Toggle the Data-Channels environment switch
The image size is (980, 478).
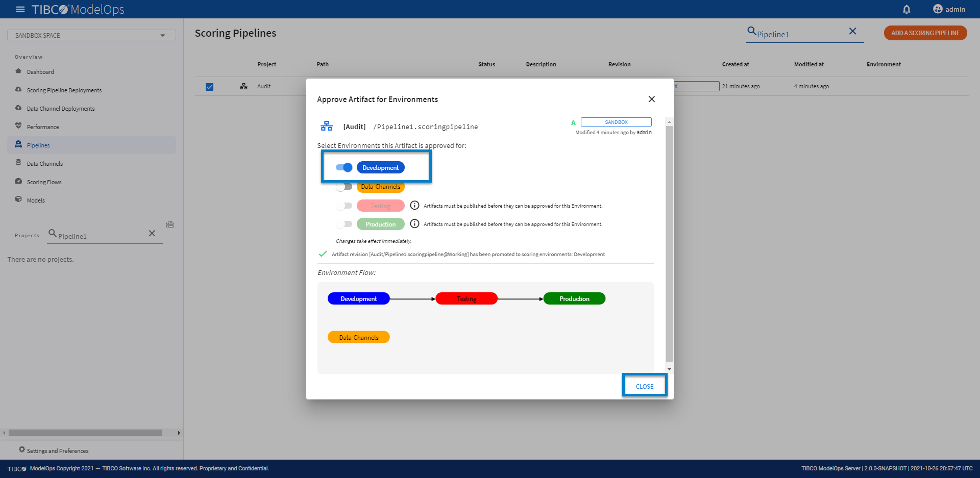344,187
